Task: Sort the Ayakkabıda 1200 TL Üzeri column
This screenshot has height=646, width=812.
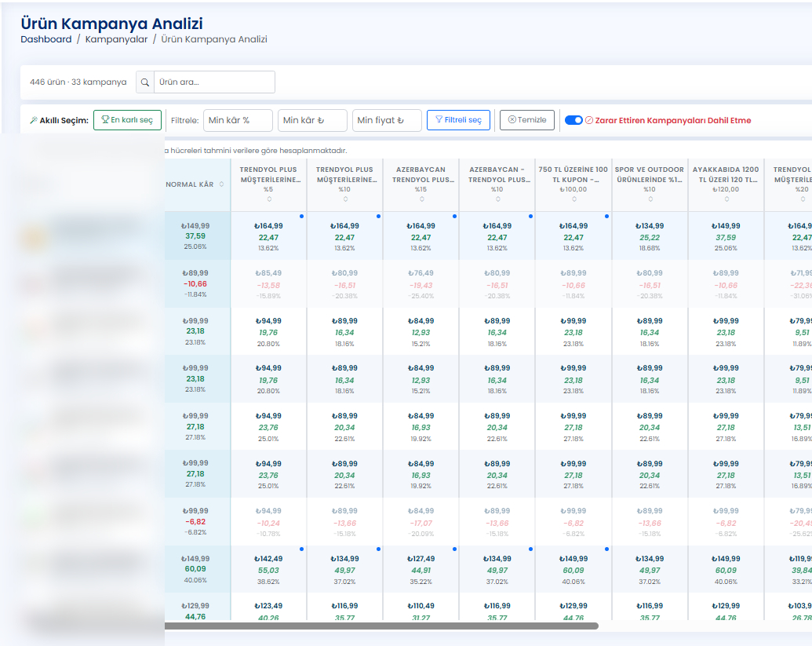Action: coord(726,199)
